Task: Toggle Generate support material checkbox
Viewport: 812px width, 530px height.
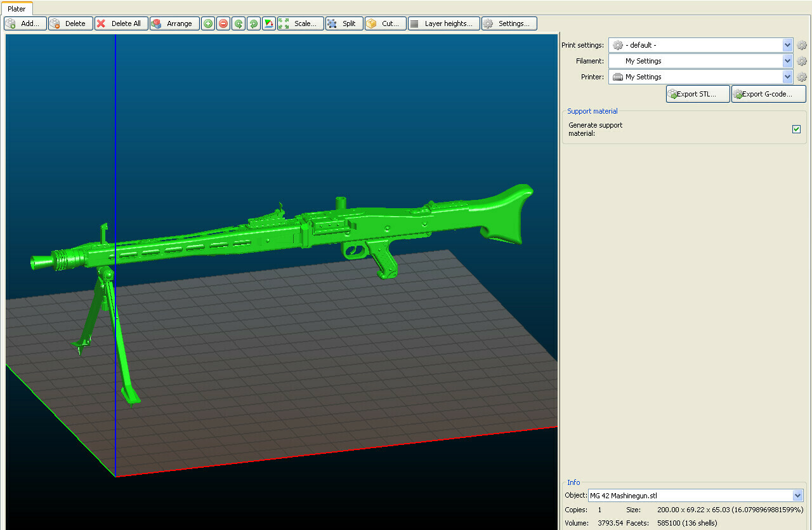Action: [796, 129]
